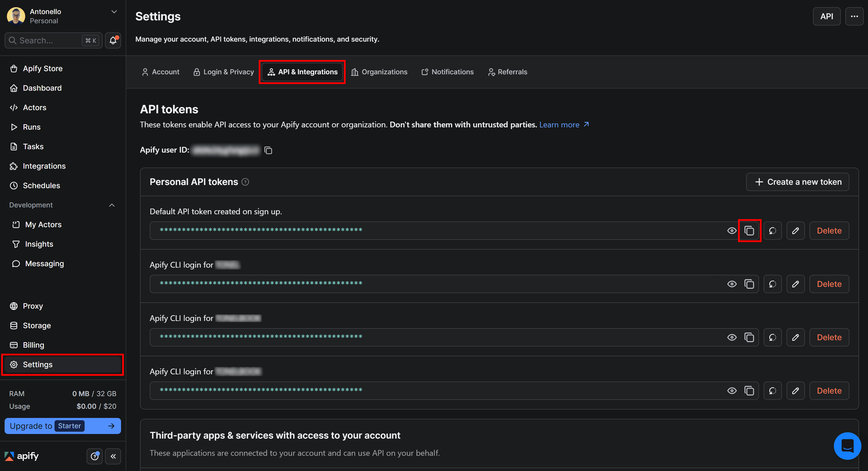Select the API & Integrations tab

pos(303,72)
